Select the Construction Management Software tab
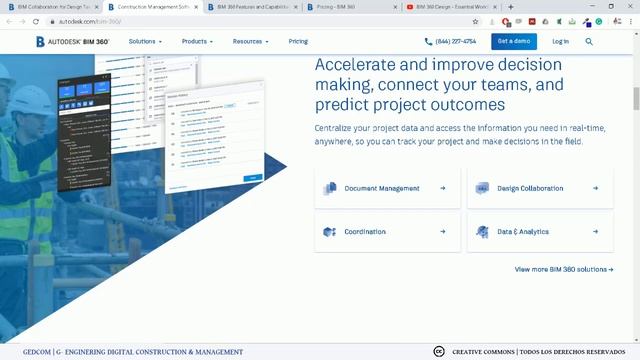Screen dimensions: 640x360 [x=153, y=7]
